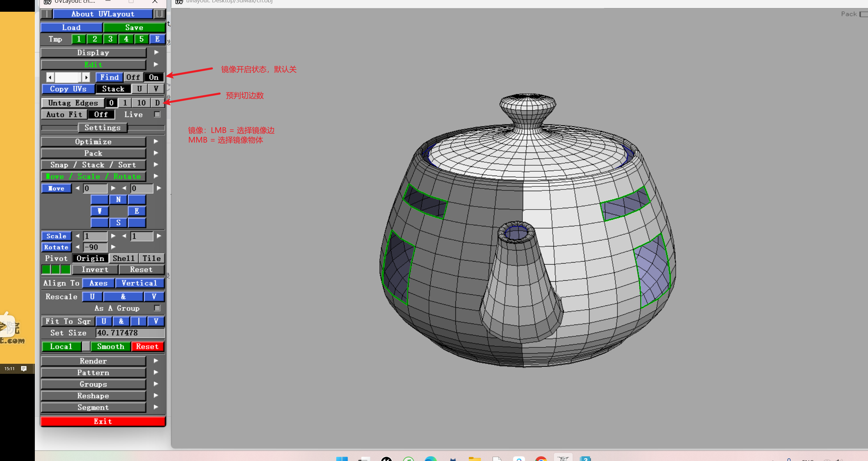868x461 pixels.
Task: Click the S move direction button
Action: (x=118, y=223)
